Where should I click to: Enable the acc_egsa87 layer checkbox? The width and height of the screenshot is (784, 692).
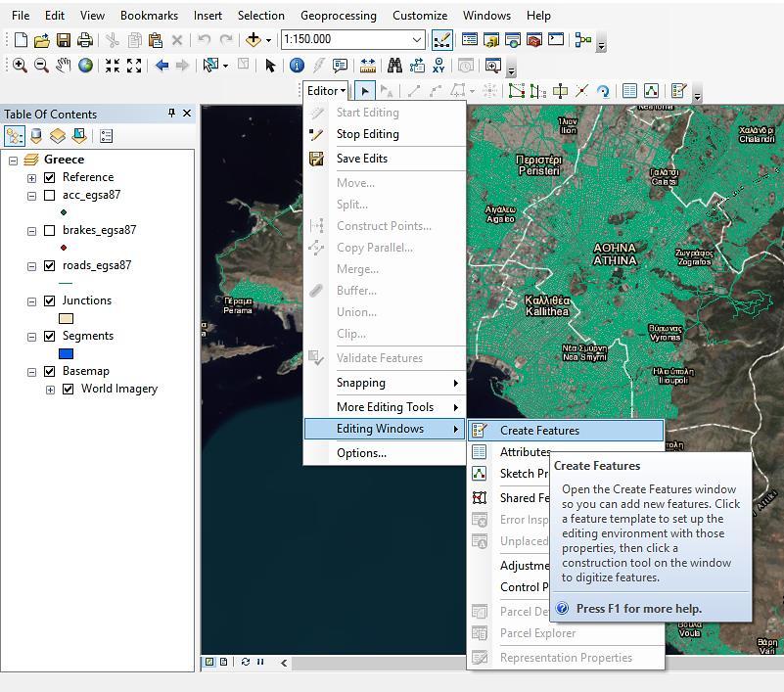point(50,195)
